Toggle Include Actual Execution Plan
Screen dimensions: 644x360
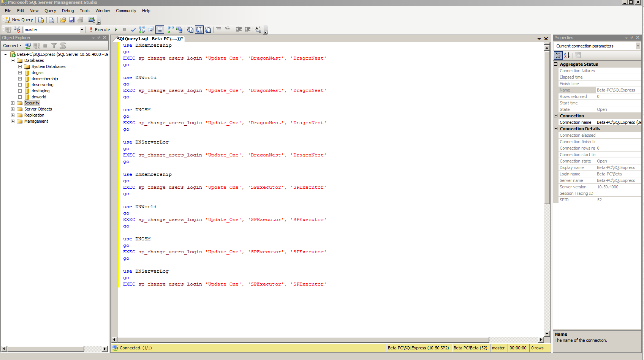171,30
